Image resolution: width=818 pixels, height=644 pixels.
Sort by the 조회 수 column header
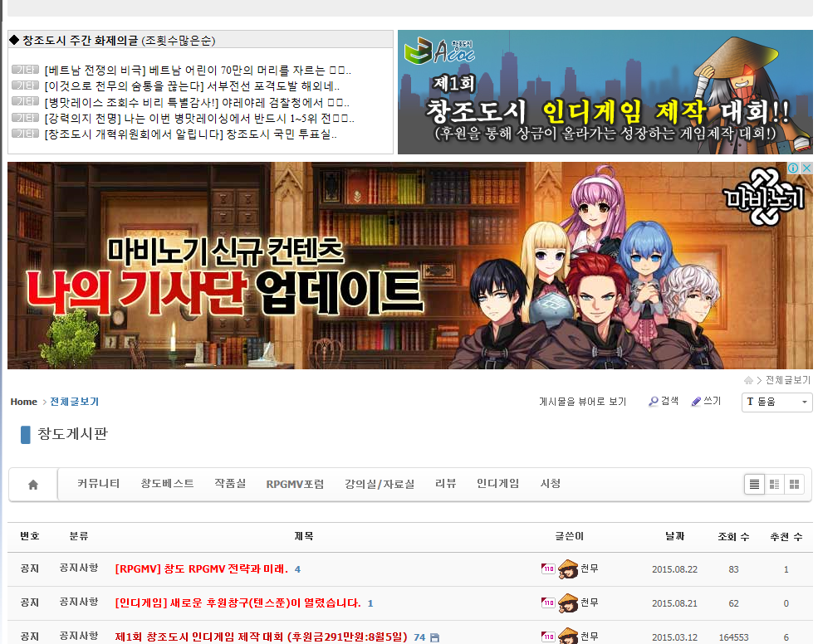click(x=733, y=537)
